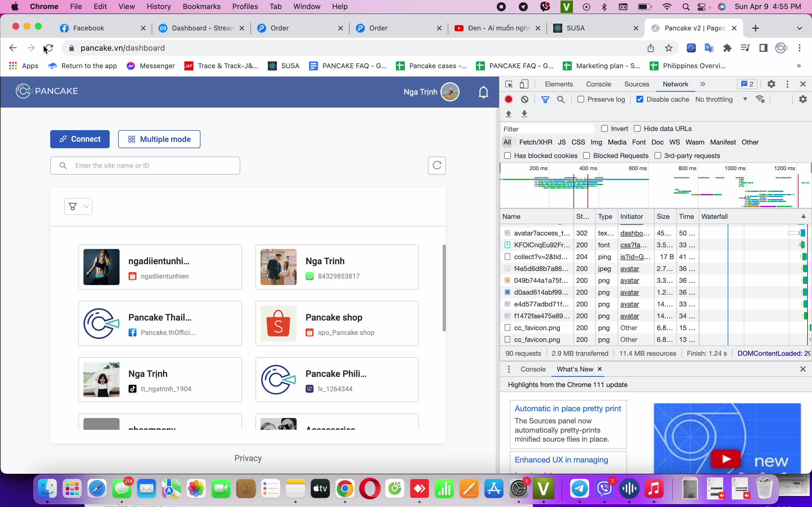Enable the Preserve log checkbox

tap(581, 99)
